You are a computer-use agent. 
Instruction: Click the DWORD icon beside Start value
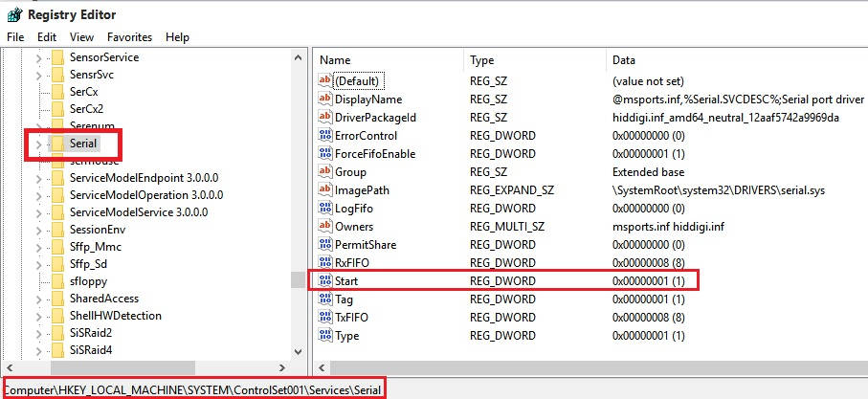point(324,281)
